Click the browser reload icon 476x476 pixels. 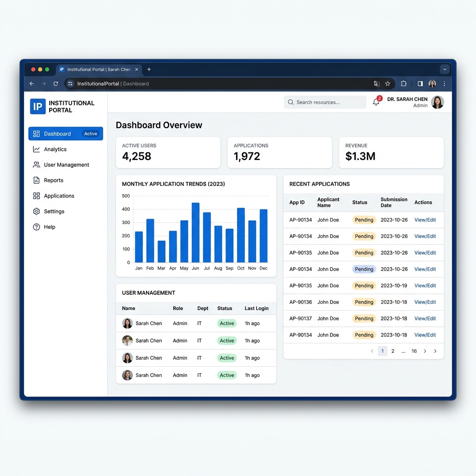(56, 84)
